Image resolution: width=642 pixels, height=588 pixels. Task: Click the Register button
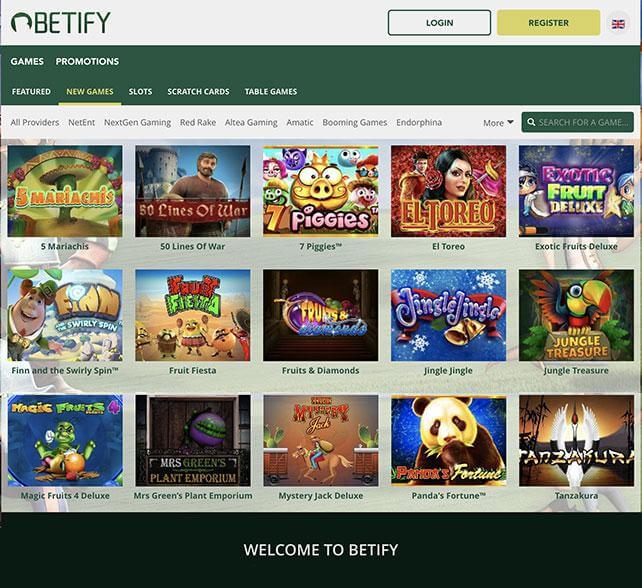tap(548, 23)
